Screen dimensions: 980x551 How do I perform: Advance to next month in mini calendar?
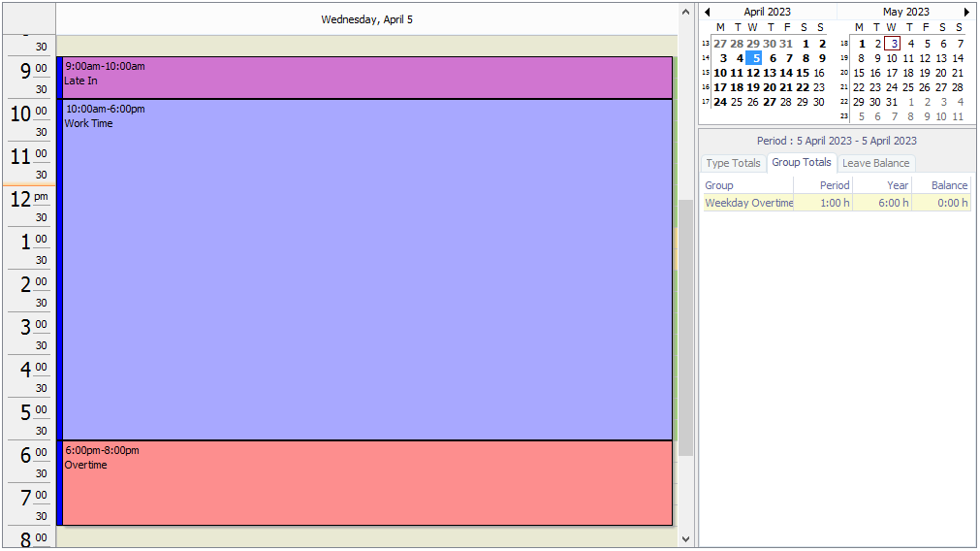point(965,12)
